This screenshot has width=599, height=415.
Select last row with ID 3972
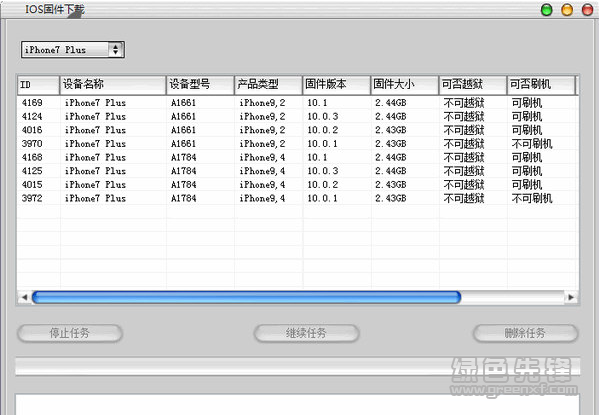point(298,198)
